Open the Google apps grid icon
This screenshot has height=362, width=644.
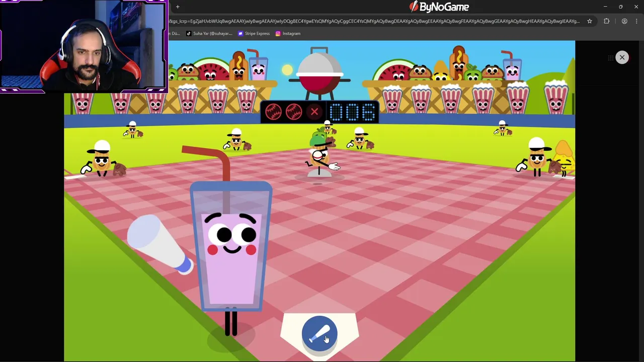(610, 58)
